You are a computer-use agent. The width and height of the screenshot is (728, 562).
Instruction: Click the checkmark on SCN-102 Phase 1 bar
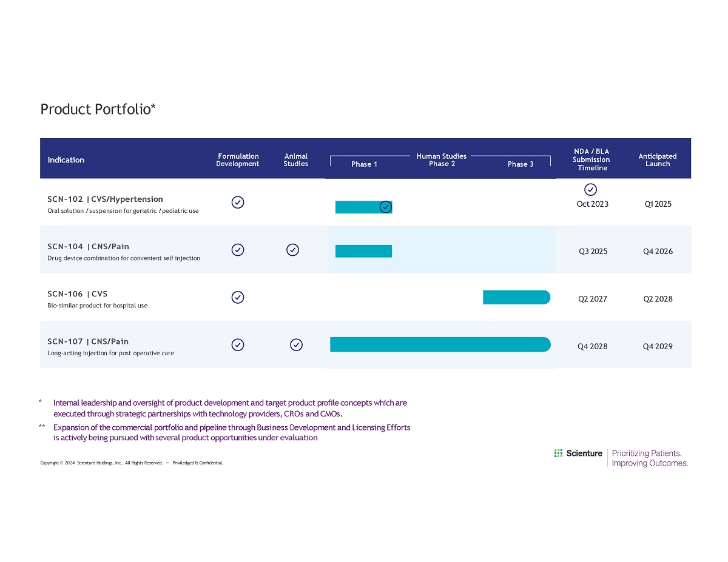[385, 207]
